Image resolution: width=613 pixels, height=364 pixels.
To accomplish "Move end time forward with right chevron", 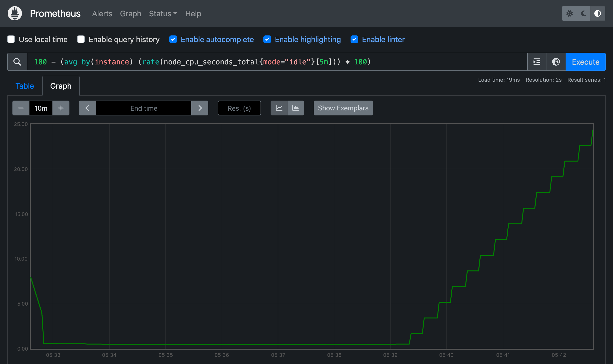I will point(200,108).
